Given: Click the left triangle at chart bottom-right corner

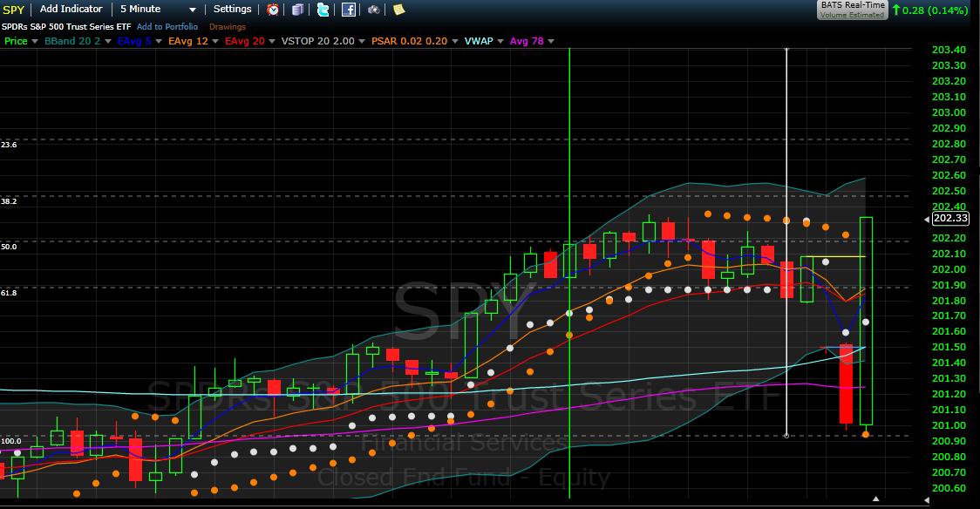Looking at the screenshot, I should [x=927, y=500].
